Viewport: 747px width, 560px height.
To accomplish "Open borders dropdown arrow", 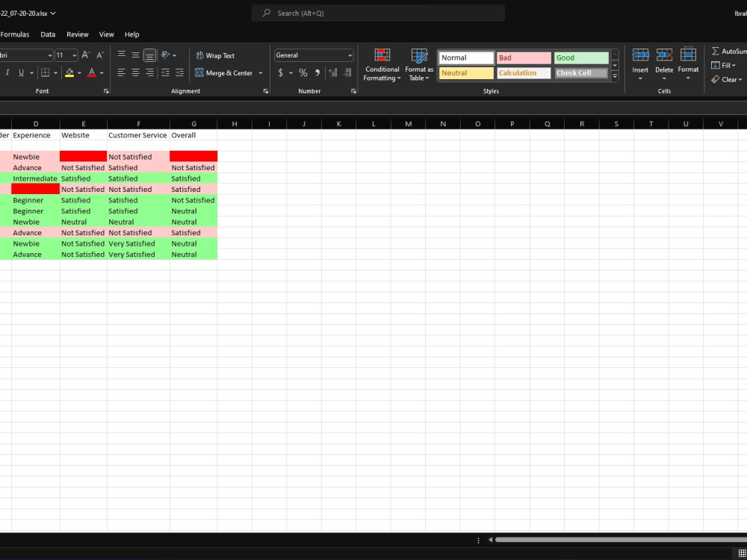I will 55,73.
